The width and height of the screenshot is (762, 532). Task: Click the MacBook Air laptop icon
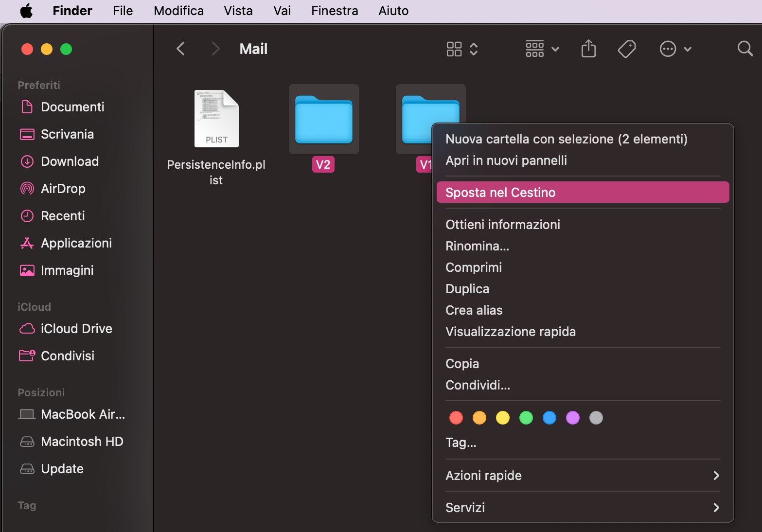pos(27,414)
